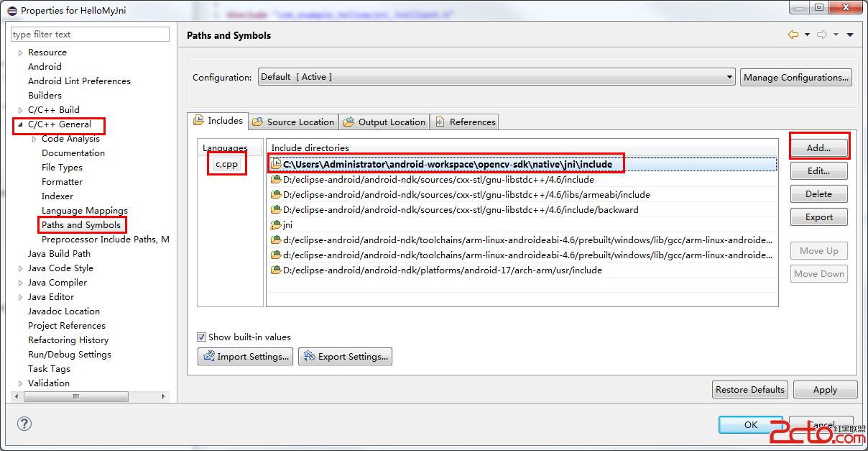868x451 pixels.
Task: Click the Includes tab icon
Action: [199, 121]
